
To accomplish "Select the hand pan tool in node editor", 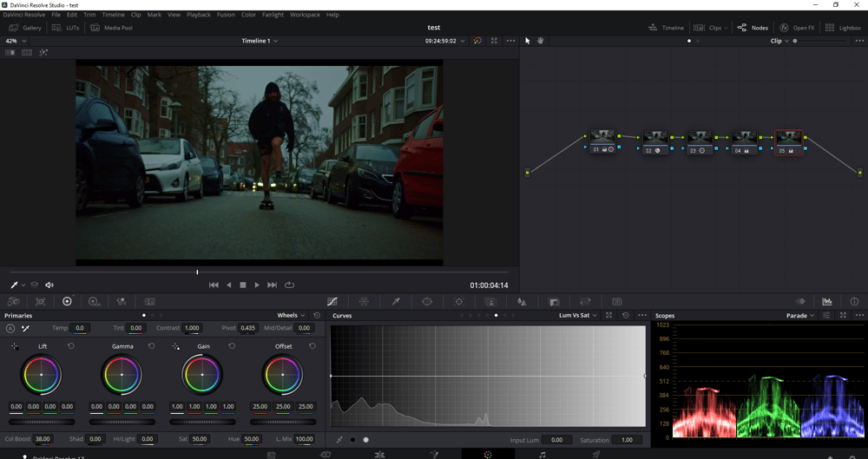I will (x=540, y=41).
